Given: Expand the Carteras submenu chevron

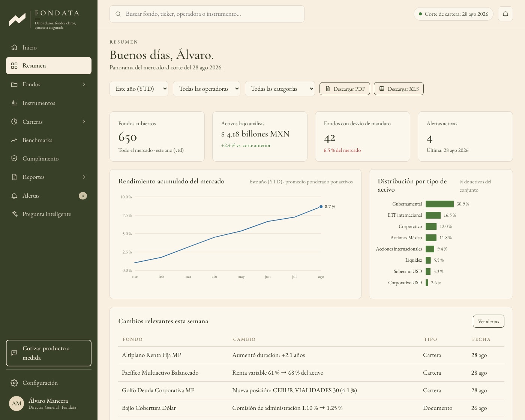Looking at the screenshot, I should (x=84, y=121).
